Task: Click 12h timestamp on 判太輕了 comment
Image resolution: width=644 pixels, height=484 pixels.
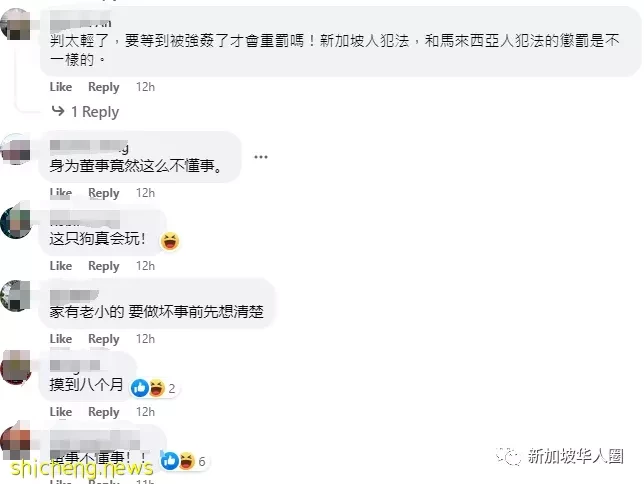Action: pos(145,87)
